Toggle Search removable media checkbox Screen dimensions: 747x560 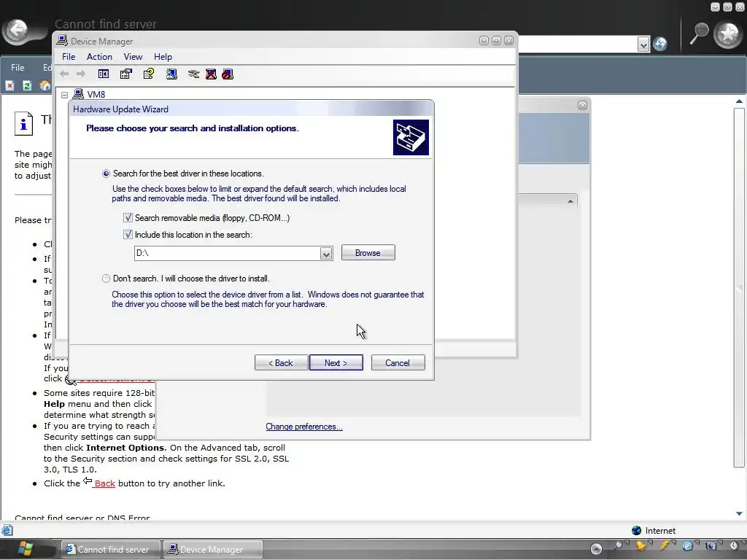click(x=128, y=217)
